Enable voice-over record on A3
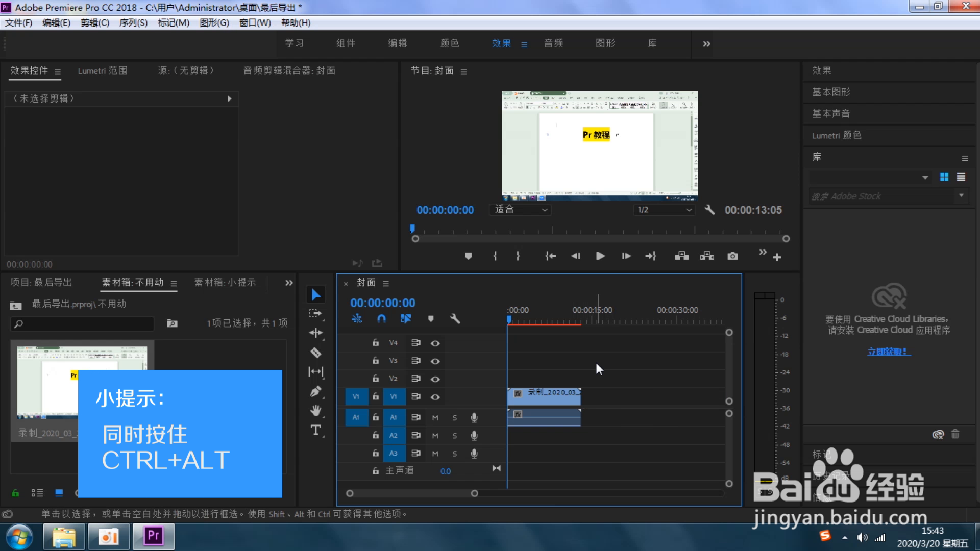The width and height of the screenshot is (980, 551). (474, 454)
